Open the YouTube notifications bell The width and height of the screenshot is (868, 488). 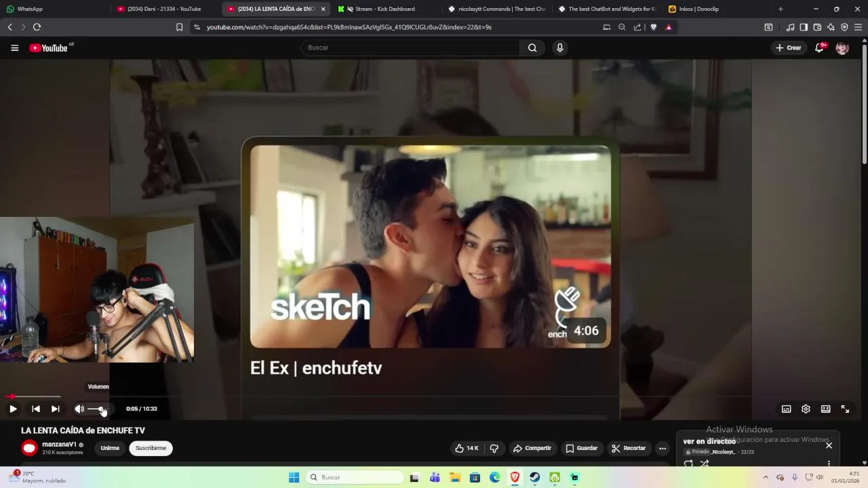tap(819, 47)
